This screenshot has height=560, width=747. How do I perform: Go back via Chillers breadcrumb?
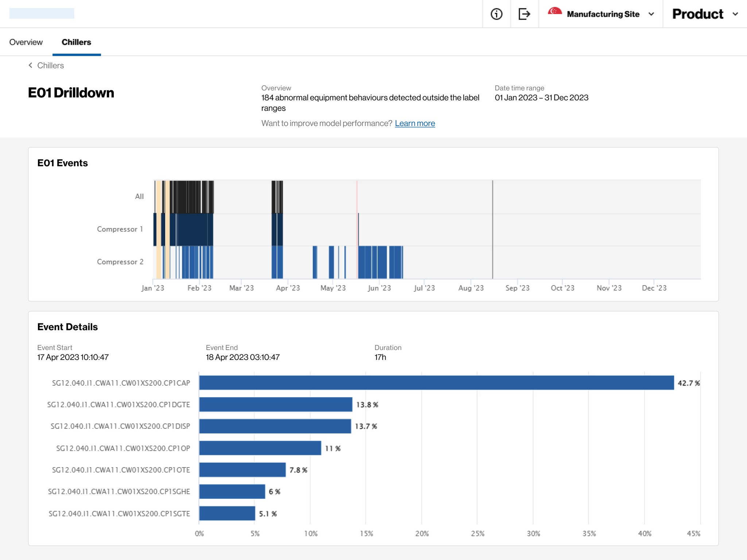tap(50, 65)
